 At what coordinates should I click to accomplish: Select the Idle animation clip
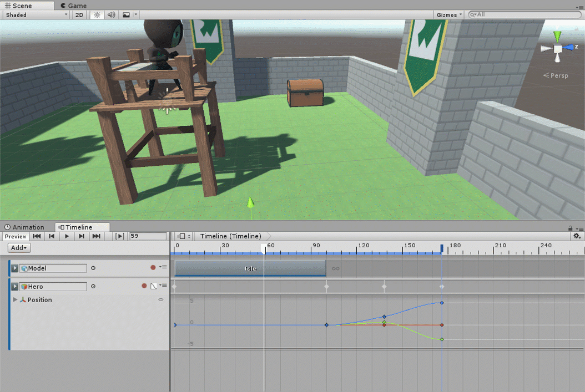point(250,268)
